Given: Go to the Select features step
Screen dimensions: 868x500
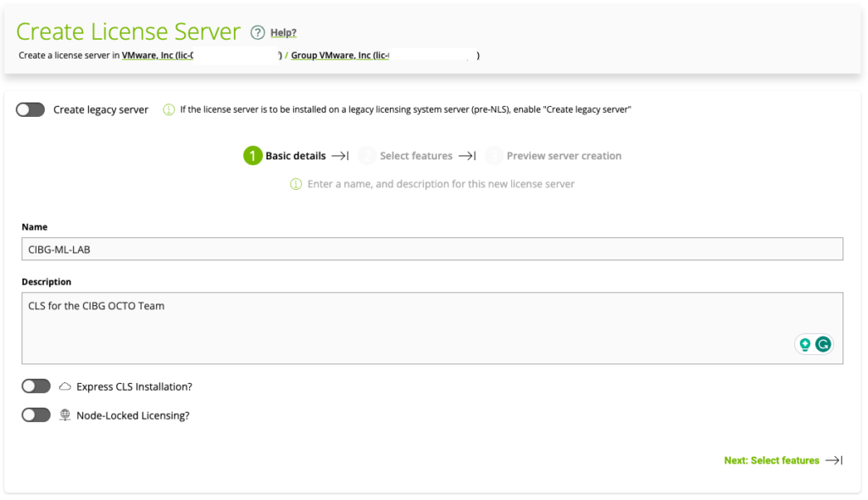Looking at the screenshot, I should [x=415, y=156].
